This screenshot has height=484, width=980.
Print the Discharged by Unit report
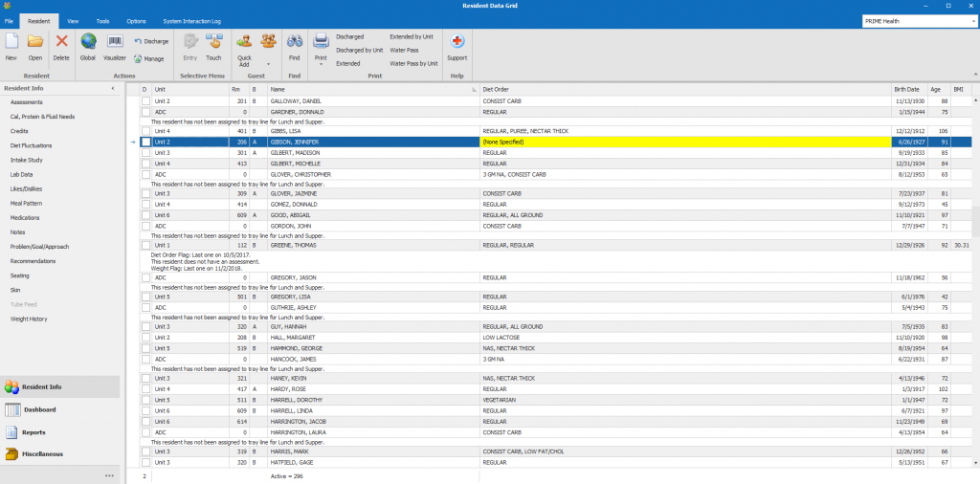[359, 50]
